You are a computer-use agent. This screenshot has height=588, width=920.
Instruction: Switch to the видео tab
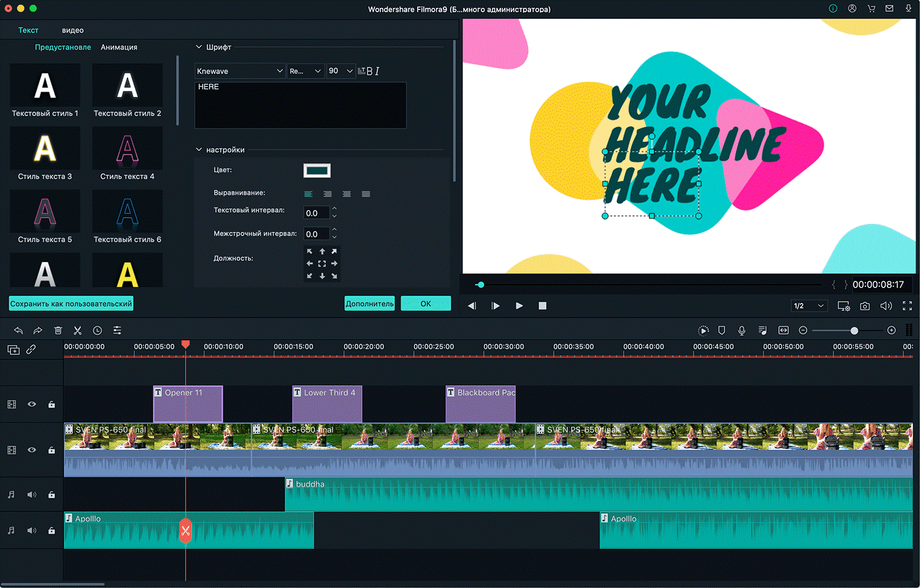click(x=73, y=30)
